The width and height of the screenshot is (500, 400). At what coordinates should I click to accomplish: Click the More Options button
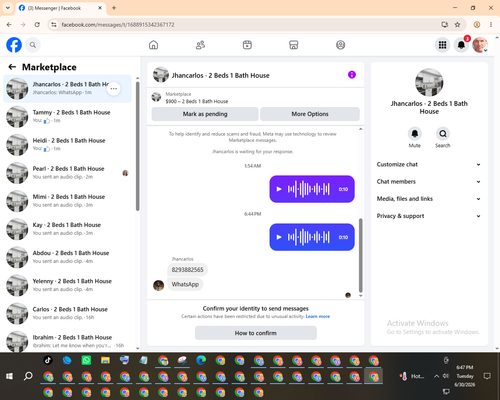pos(310,114)
